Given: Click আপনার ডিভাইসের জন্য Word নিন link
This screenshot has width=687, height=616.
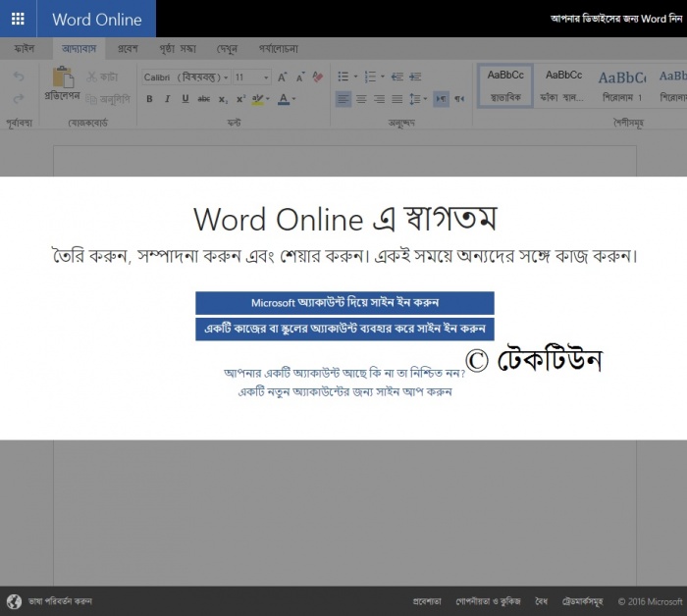Looking at the screenshot, I should pos(616,19).
